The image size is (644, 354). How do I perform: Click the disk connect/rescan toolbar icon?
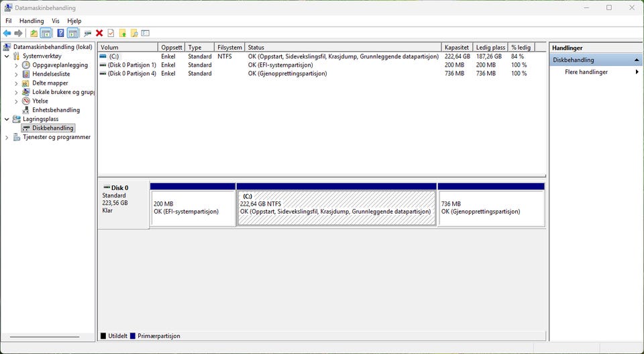coord(87,34)
